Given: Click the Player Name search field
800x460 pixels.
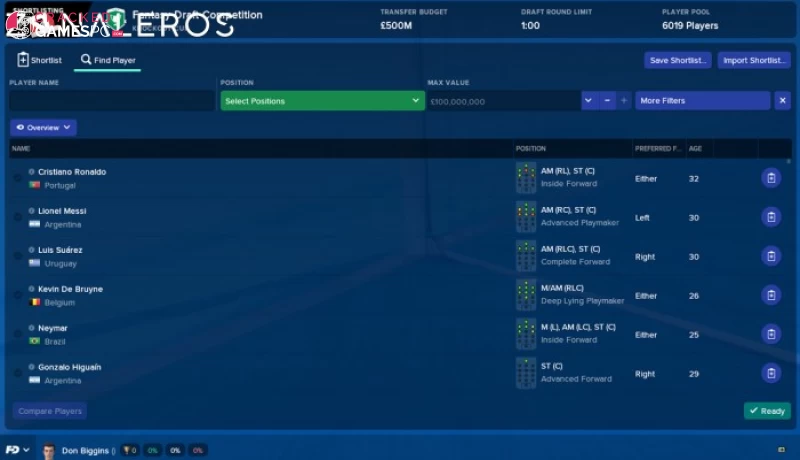Looking at the screenshot, I should [x=112, y=101].
